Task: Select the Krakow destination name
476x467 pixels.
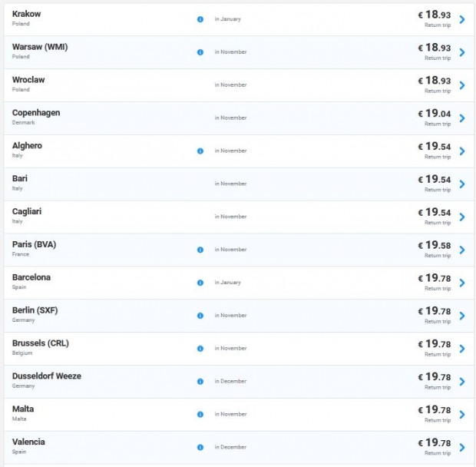Action: click(x=26, y=14)
